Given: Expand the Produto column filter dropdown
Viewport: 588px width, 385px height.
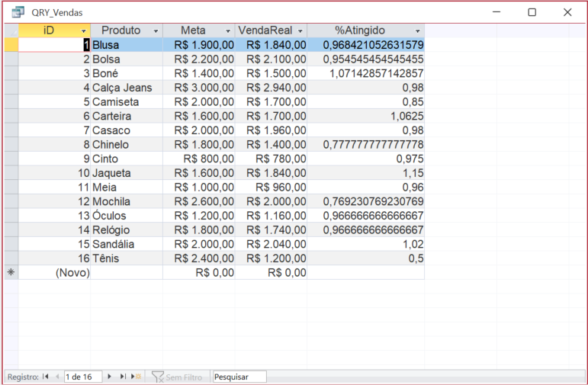Looking at the screenshot, I should point(156,30).
